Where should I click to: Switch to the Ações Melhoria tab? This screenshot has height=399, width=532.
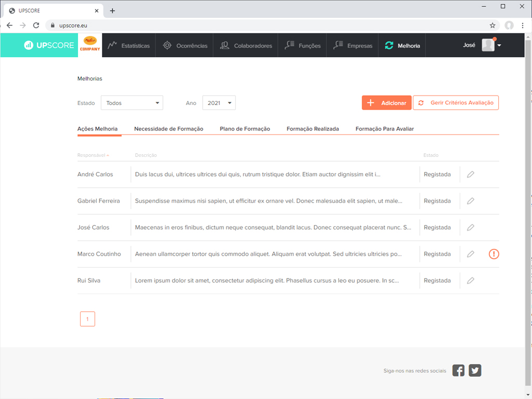97,129
